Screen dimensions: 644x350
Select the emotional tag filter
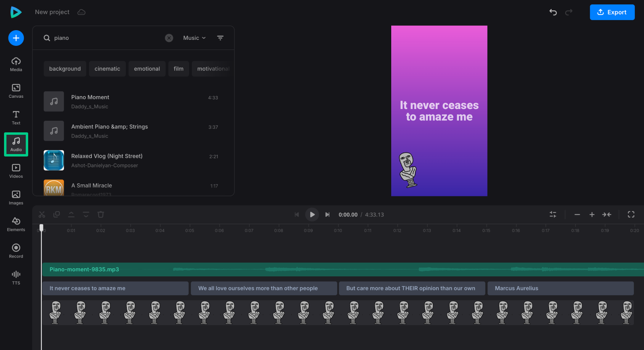tap(147, 69)
